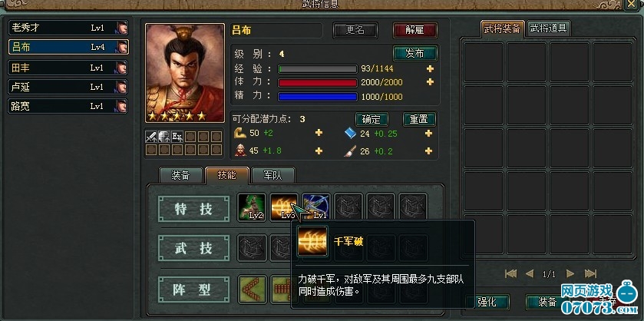Click the crossed swords icon under portrait
644x321 pixels.
tap(150, 137)
